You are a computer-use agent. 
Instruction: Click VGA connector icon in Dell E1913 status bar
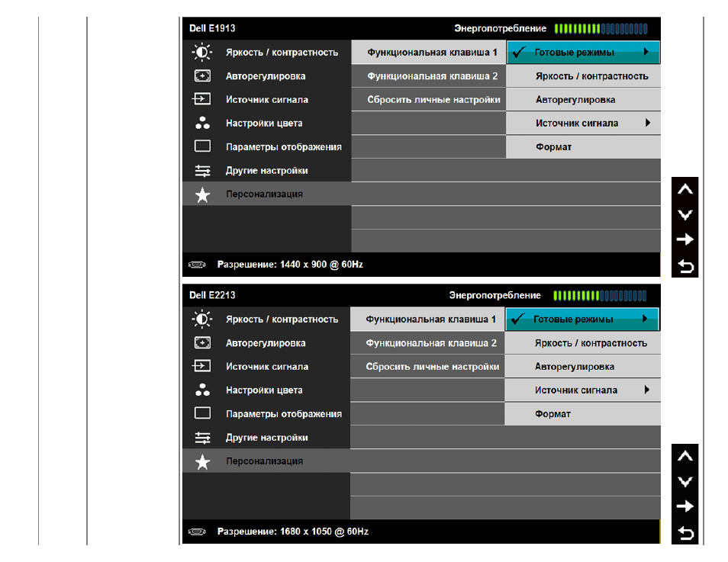197,265
